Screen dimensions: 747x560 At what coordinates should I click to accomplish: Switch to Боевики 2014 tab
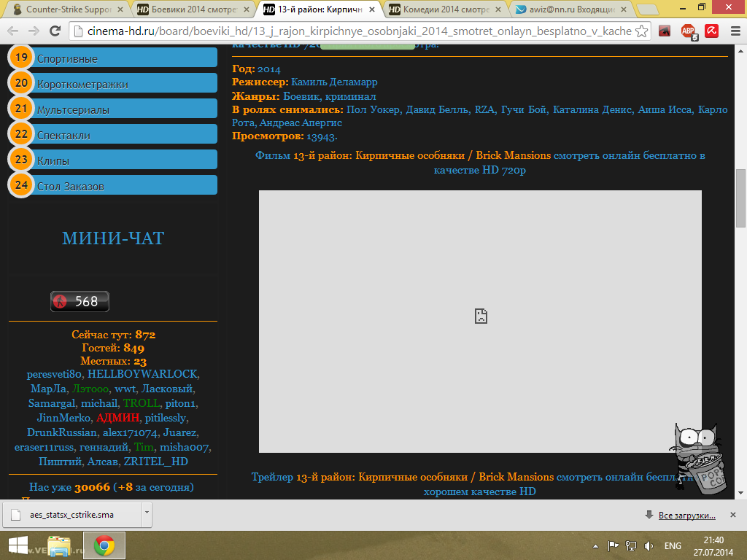point(193,9)
